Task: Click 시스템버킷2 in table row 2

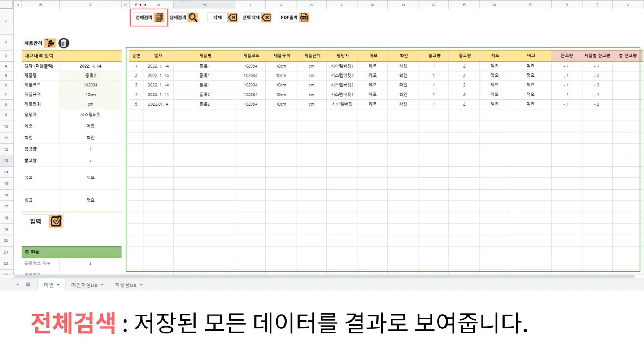Action: click(342, 75)
